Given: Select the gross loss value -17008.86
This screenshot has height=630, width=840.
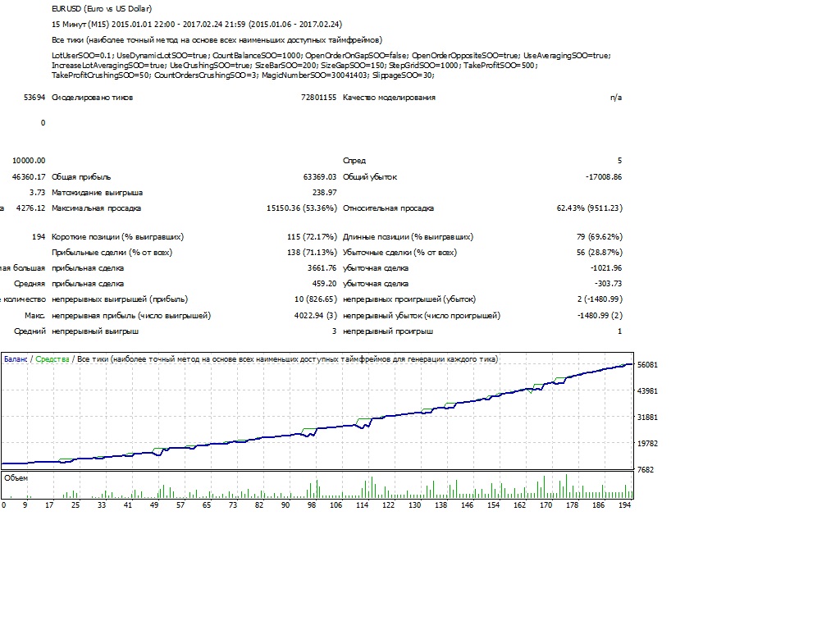Looking at the screenshot, I should [604, 177].
